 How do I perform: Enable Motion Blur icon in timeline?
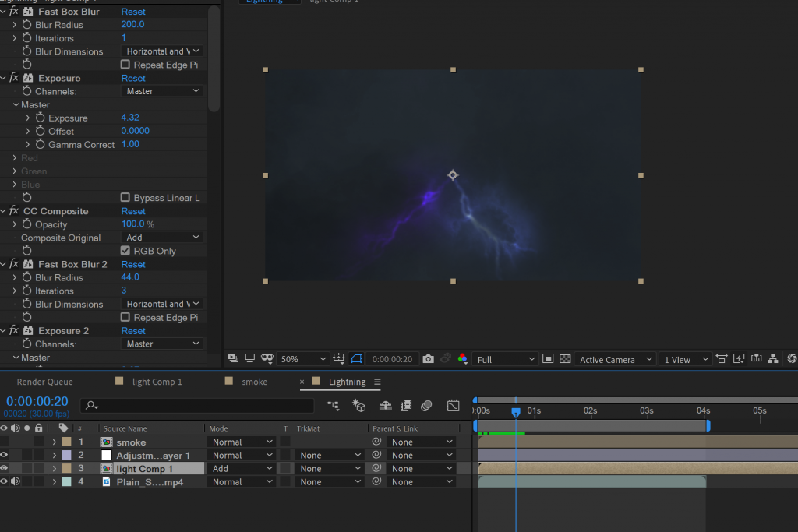tap(426, 405)
